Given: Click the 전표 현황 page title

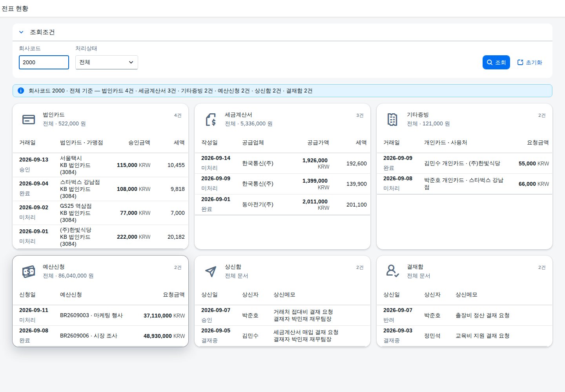Looking at the screenshot, I should (15, 9).
